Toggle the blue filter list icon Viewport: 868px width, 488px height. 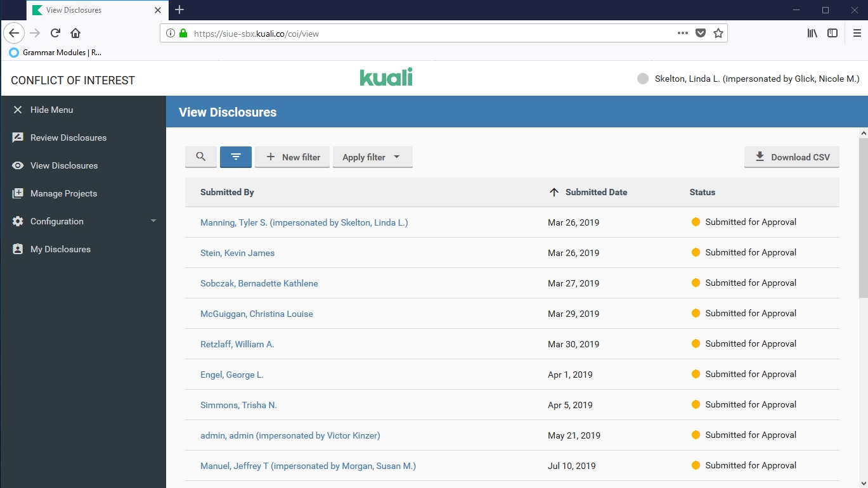point(236,157)
